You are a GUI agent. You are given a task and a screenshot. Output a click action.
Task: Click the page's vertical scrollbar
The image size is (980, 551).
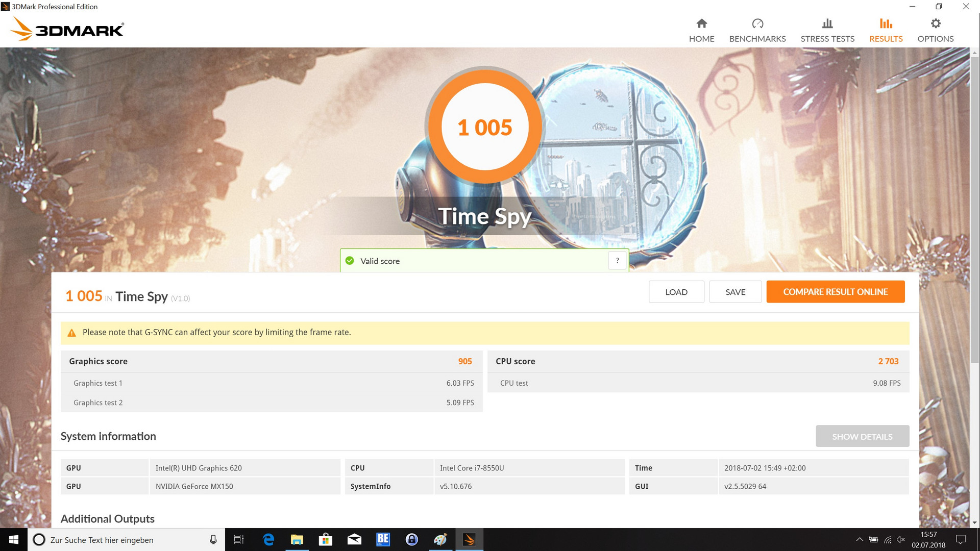(974, 209)
